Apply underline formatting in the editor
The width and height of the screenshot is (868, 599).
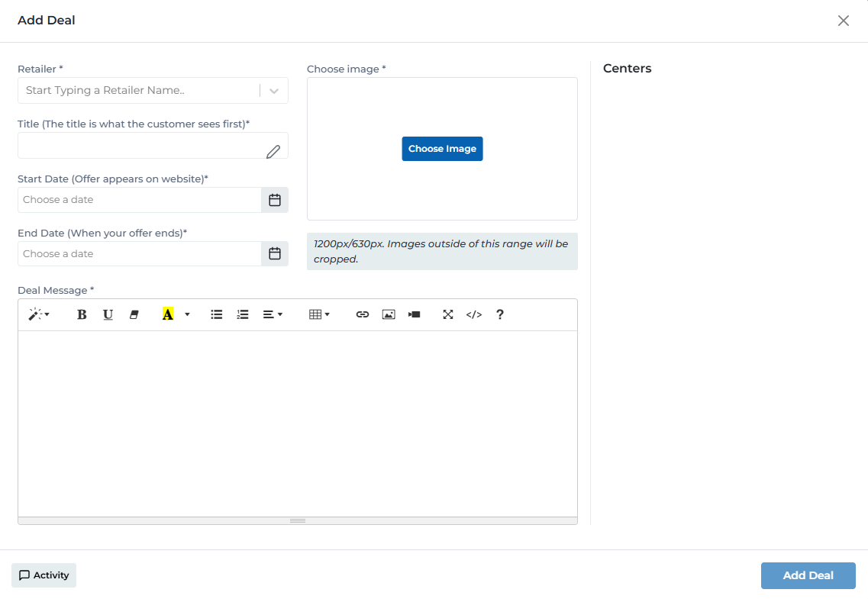click(x=108, y=314)
